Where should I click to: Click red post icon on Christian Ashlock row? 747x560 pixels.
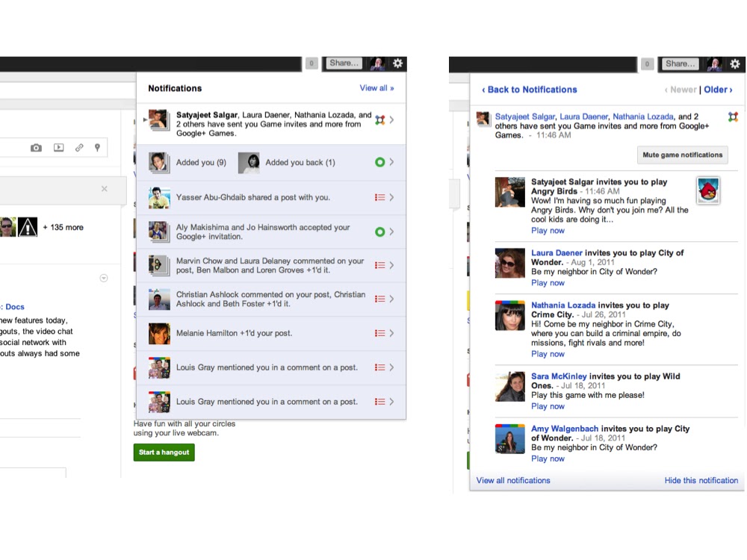click(379, 299)
